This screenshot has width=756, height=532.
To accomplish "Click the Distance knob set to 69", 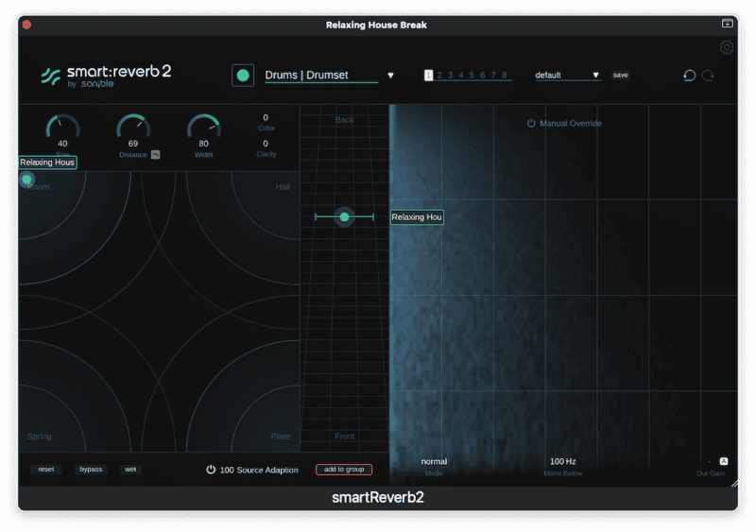I will pos(133,127).
